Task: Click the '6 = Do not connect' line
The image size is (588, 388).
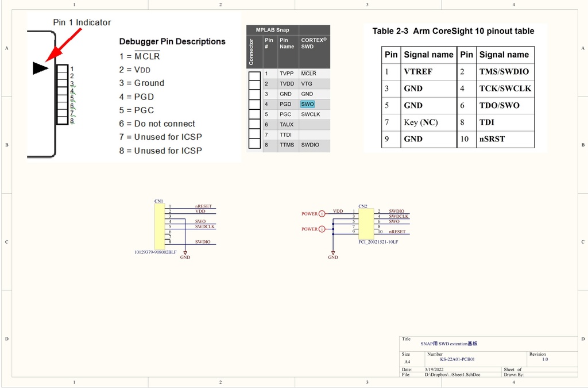Action: click(x=157, y=124)
